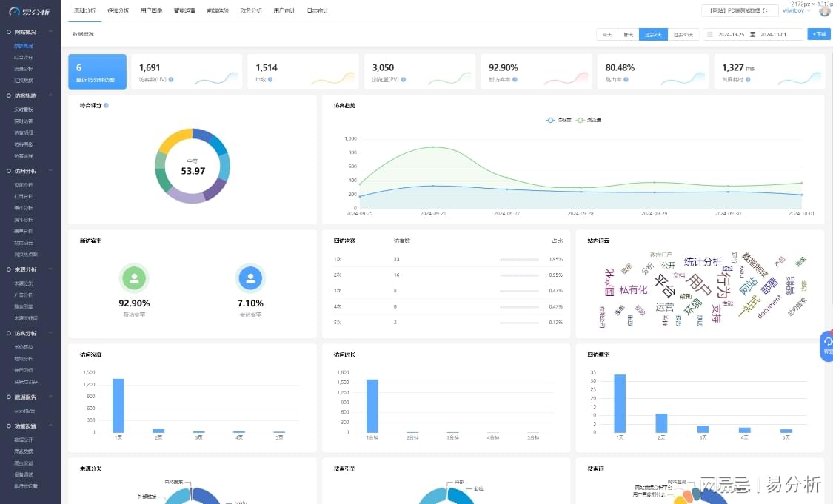Click the 易分析 logo
Image resolution: width=833 pixels, height=504 pixels.
[30, 11]
